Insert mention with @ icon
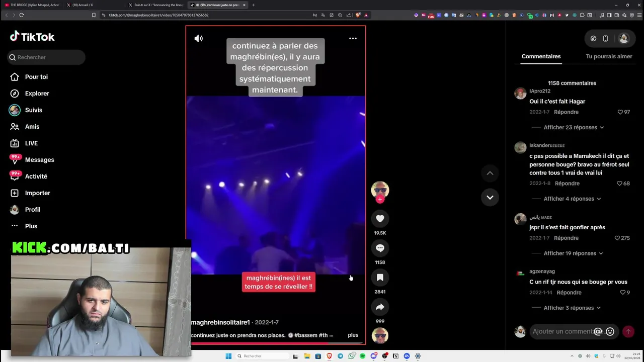This screenshot has width=644, height=362. coord(598,331)
